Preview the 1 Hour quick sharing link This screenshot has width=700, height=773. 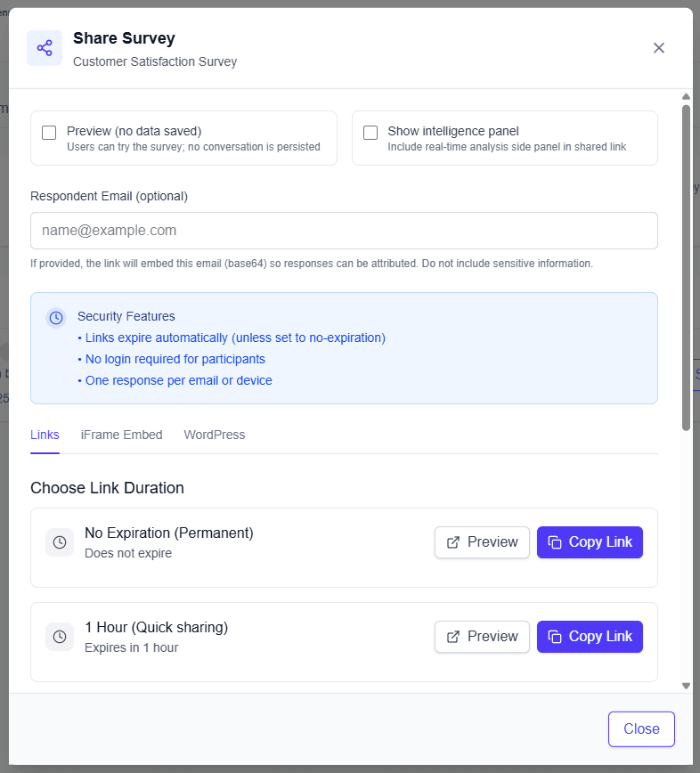[482, 636]
